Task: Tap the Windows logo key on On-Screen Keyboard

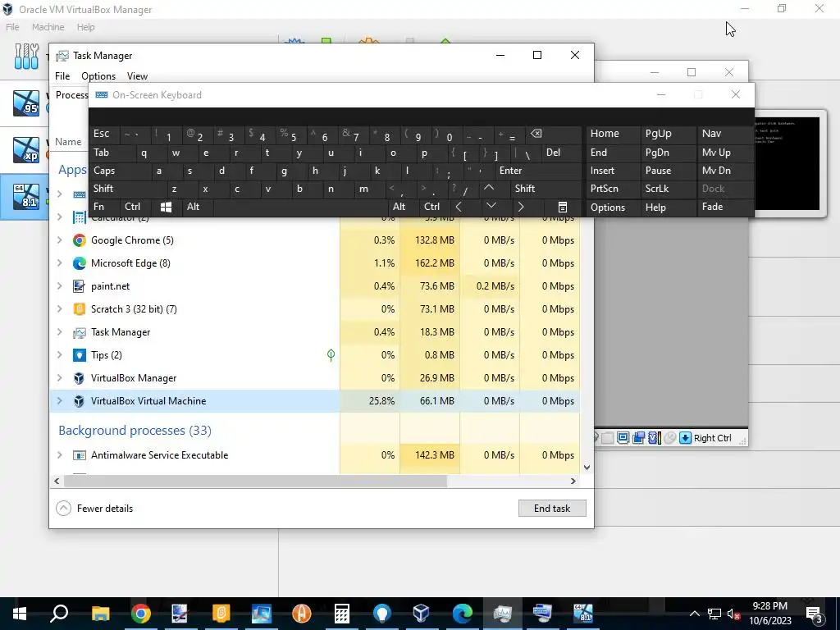Action: coord(166,207)
